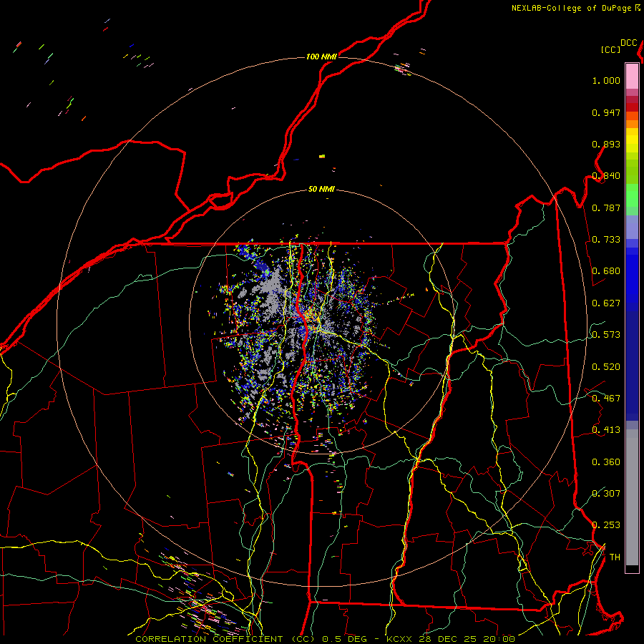Viewport: 644px width, 644px height.
Task: Click the 100 NMI range ring label
Action: (321, 57)
